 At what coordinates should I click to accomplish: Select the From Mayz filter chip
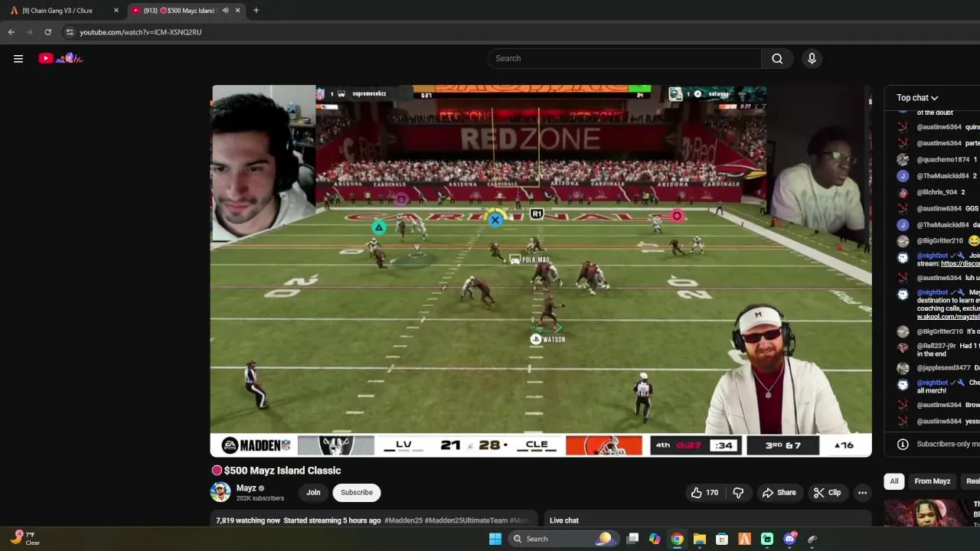coord(933,481)
